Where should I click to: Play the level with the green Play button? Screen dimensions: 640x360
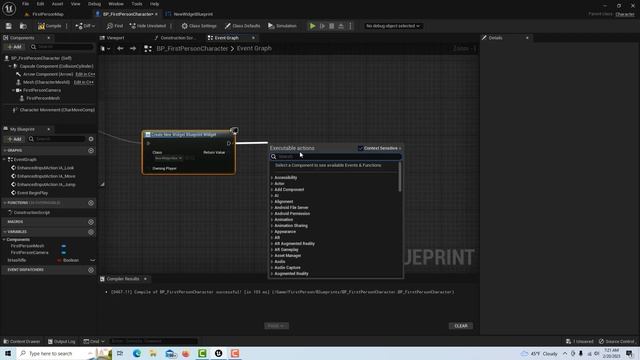pyautogui.click(x=312, y=26)
